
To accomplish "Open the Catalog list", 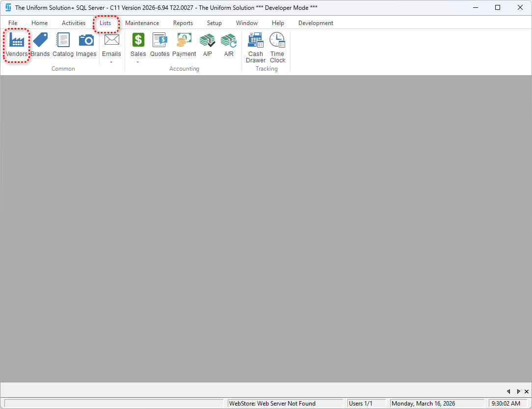I will 63,45.
